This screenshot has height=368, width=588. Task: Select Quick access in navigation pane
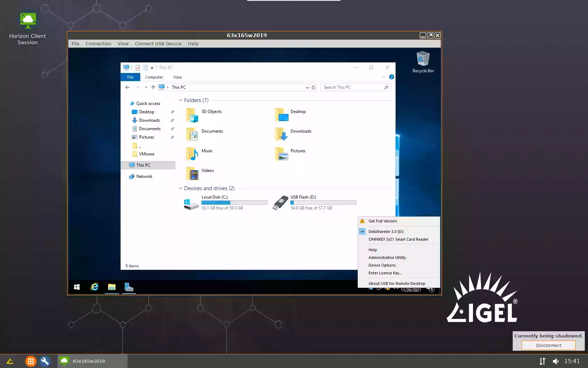[x=145, y=103]
